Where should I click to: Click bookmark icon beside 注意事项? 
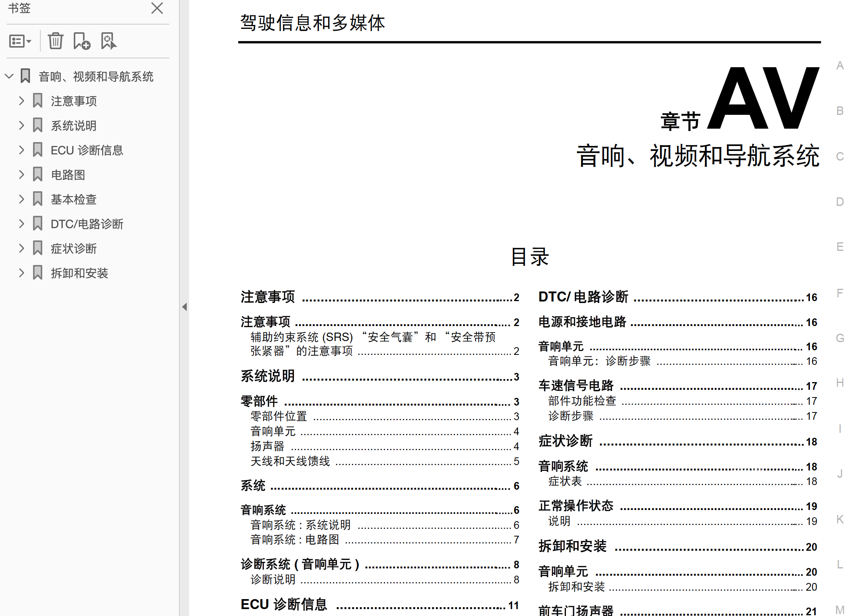(x=38, y=101)
